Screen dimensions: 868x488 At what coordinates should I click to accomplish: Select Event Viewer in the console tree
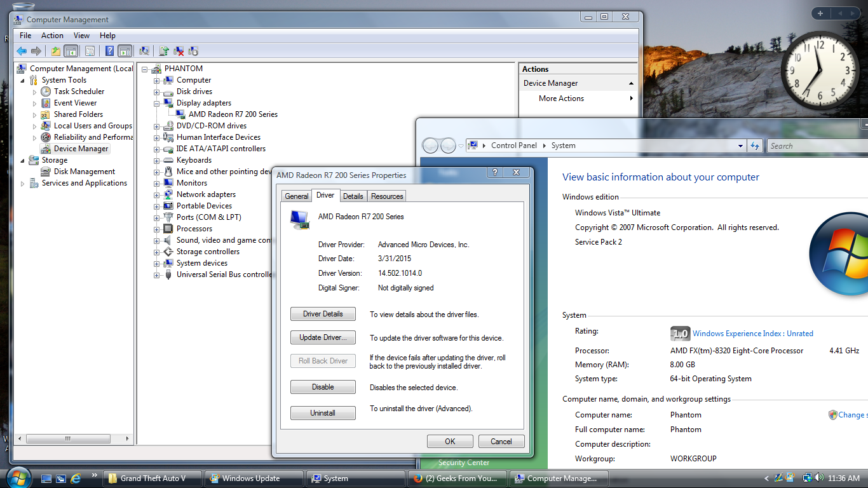point(75,103)
